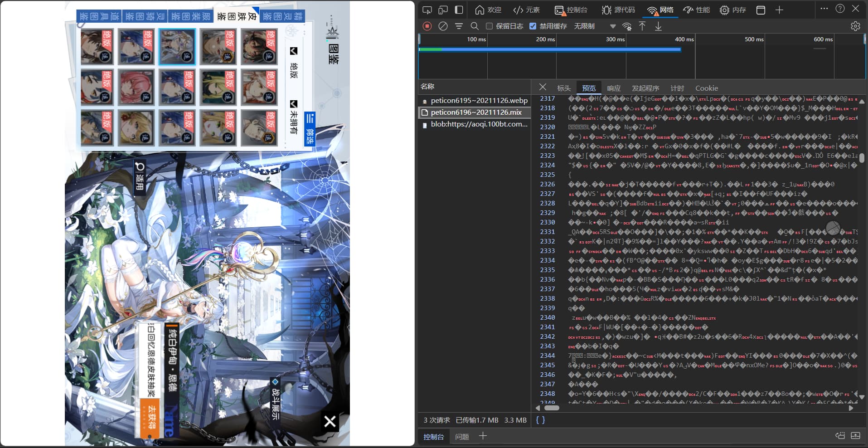Screen dimensions: 868x448
Task: Select the 控制台 drawer tab at bottom
Action: click(x=434, y=437)
